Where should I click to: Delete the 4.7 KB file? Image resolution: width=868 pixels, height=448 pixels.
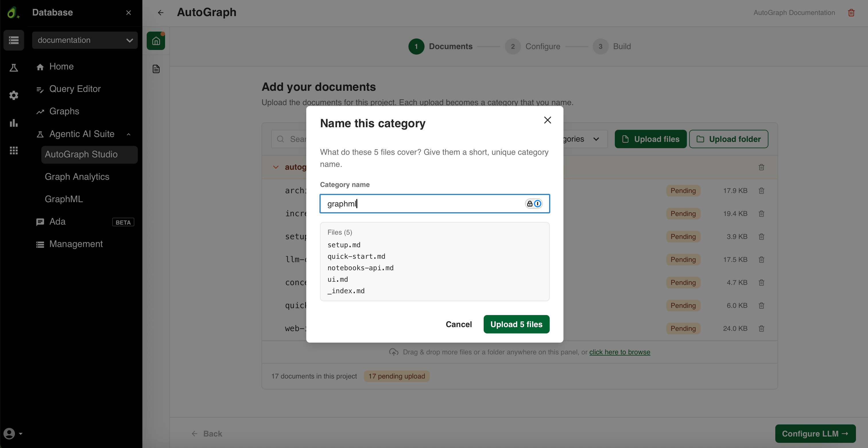click(x=761, y=283)
